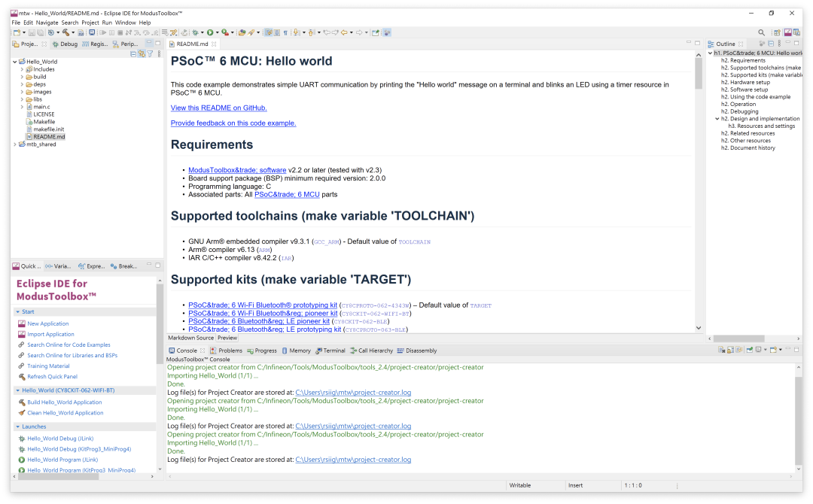Open the Project menu in the menu bar
The height and width of the screenshot is (504, 813).
(90, 22)
